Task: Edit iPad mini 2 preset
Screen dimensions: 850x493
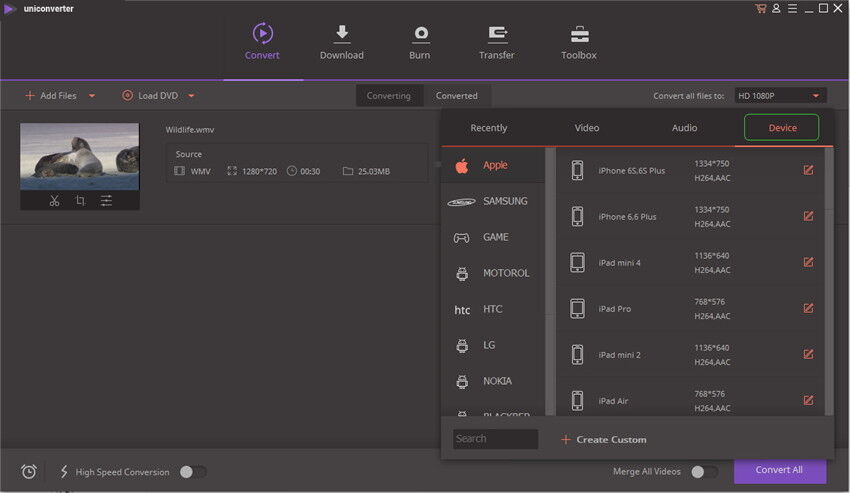Action: 808,355
